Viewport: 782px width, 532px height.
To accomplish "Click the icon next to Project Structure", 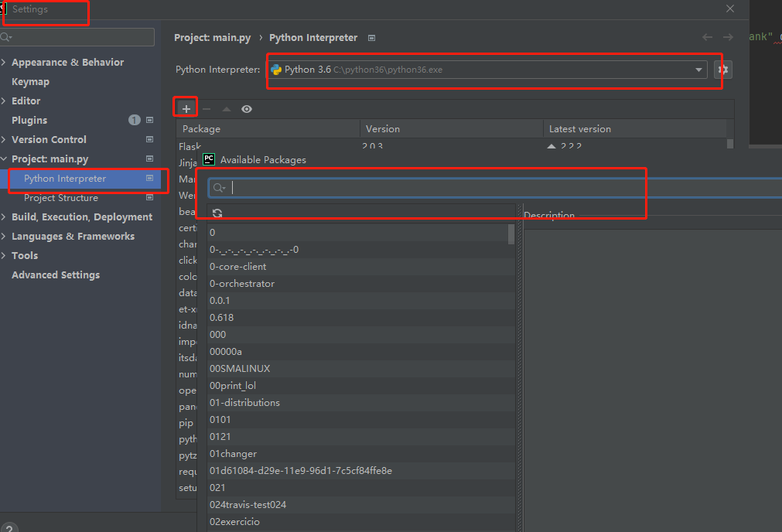I will [149, 197].
